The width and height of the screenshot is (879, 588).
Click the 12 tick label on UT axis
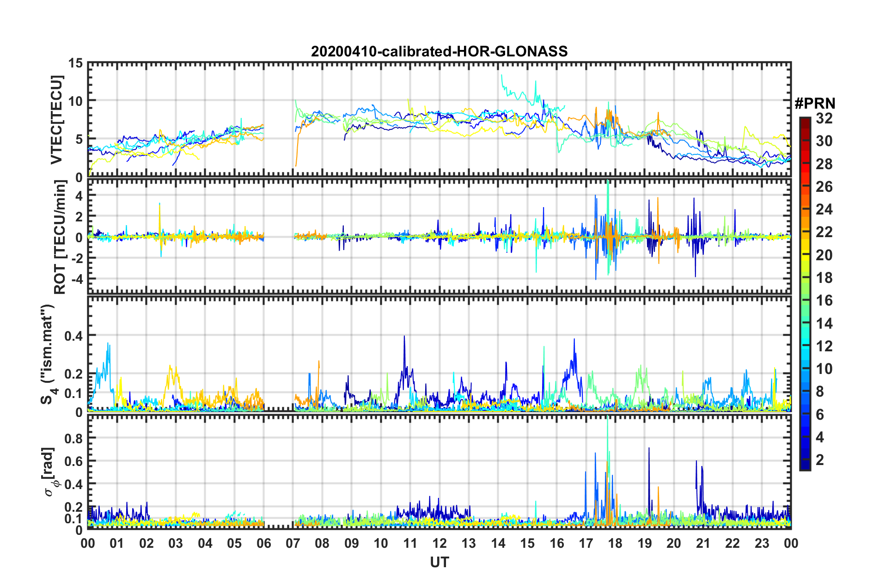(439, 543)
